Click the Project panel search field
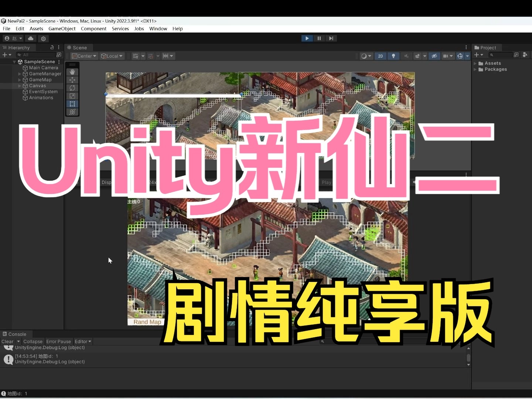This screenshot has width=532, height=399. coord(502,55)
